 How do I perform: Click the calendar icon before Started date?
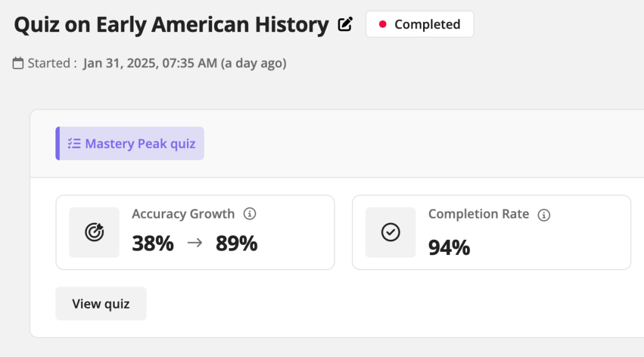pos(19,63)
